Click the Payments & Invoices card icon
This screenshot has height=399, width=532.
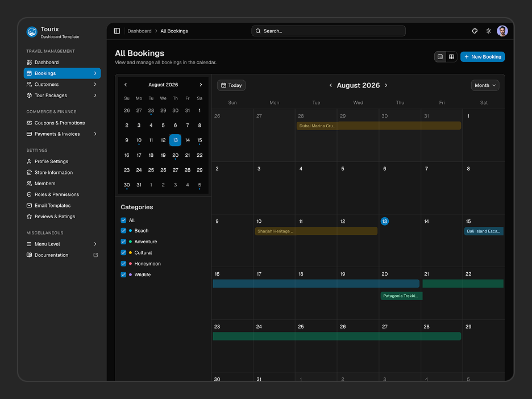(x=29, y=134)
